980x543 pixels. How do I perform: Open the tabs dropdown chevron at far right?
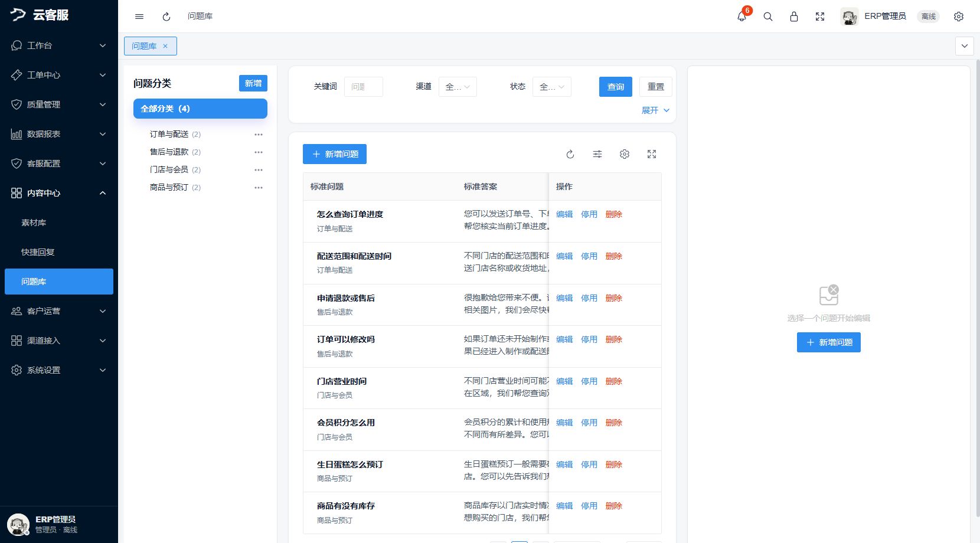coord(965,46)
